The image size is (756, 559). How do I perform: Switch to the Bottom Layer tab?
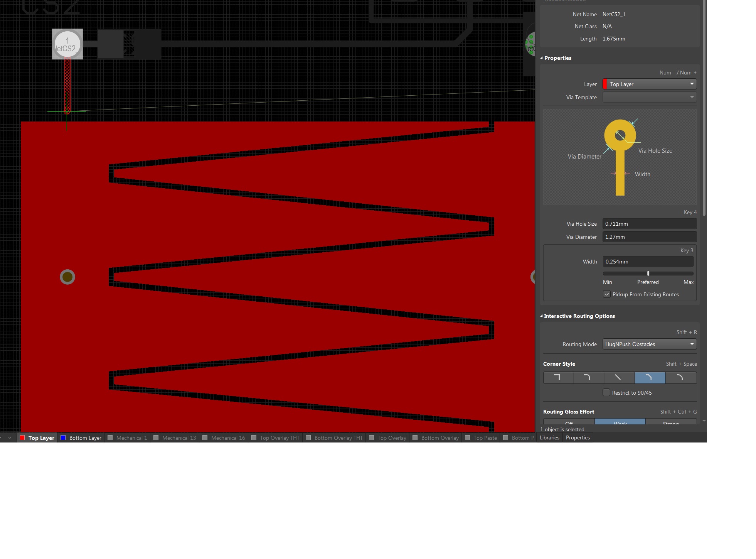tap(81, 438)
